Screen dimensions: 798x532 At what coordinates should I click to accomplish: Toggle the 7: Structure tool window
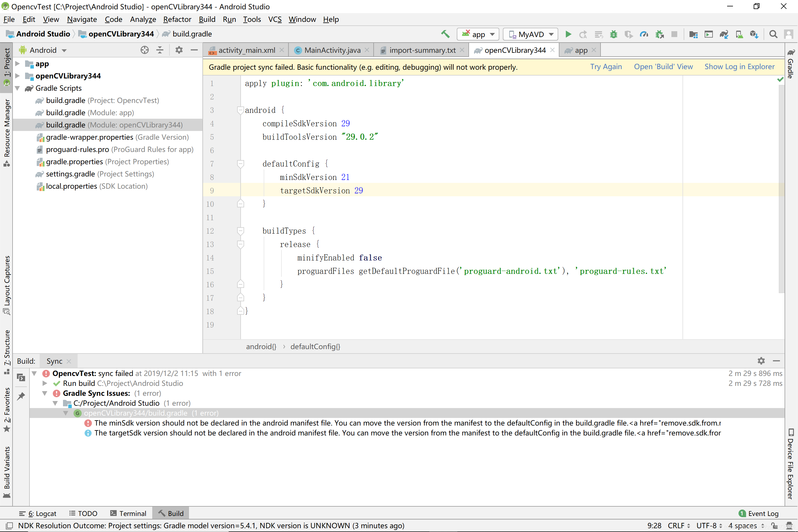tap(6, 351)
